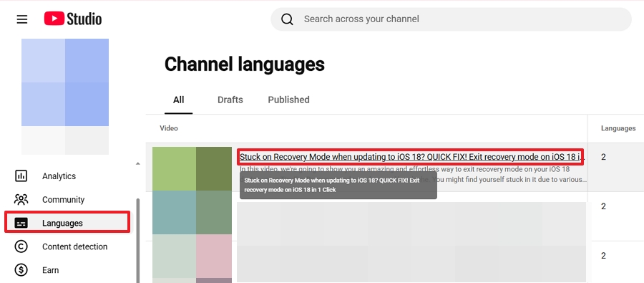Focus the Search across your channel field
Screen dimensions: 644x283
coord(451,19)
